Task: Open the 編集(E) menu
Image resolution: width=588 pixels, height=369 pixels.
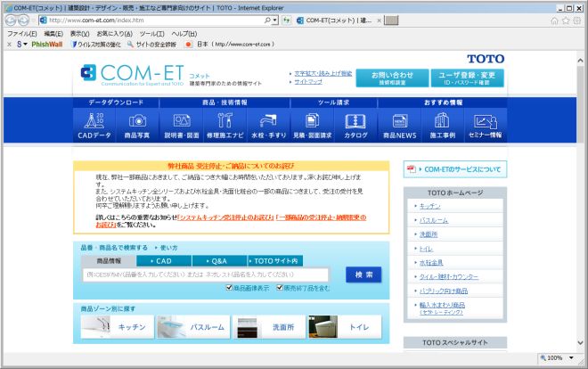Action: click(53, 34)
